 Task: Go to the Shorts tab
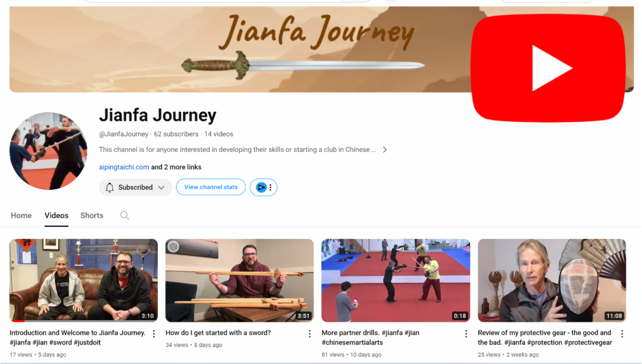tap(91, 215)
